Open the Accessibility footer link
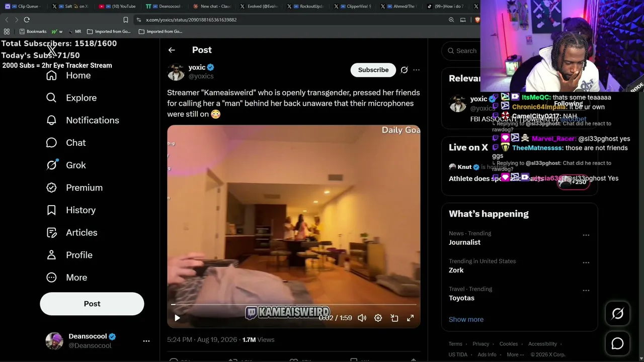Image resolution: width=644 pixels, height=362 pixels. [x=542, y=344]
